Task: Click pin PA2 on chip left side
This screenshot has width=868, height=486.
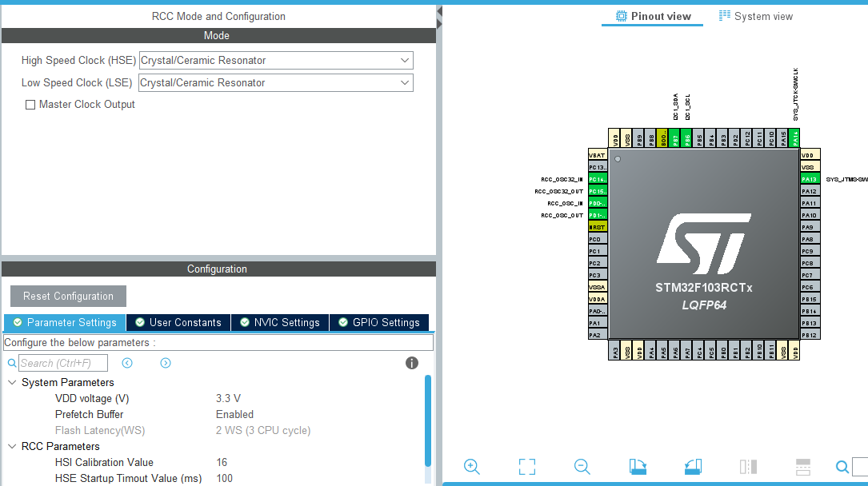Action: (x=598, y=335)
